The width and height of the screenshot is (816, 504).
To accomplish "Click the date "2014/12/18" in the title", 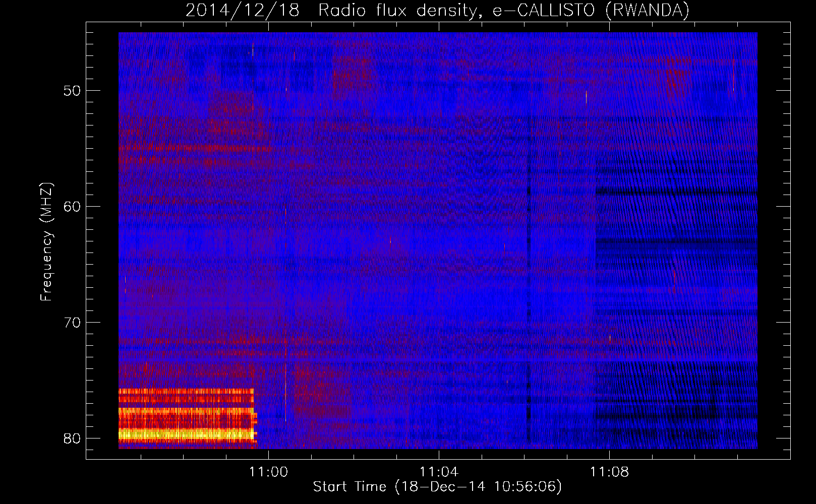I will (243, 10).
